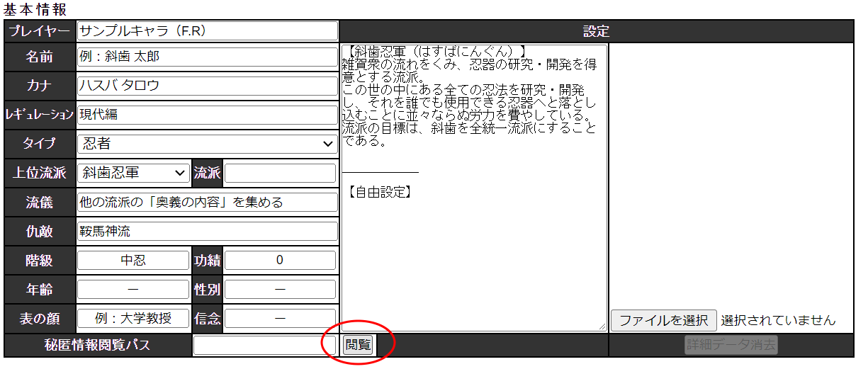The height and width of the screenshot is (369, 868).
Task: Click the 名前 input field
Action: (207, 57)
